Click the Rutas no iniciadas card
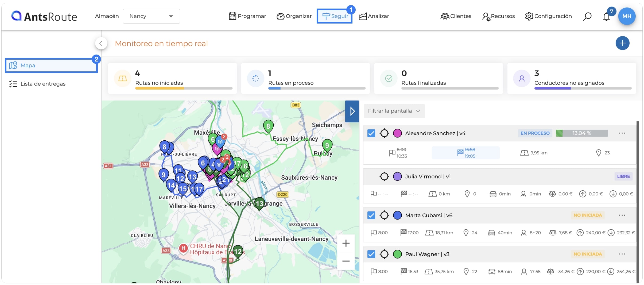Image resolution: width=644 pixels, height=285 pixels. [x=172, y=78]
